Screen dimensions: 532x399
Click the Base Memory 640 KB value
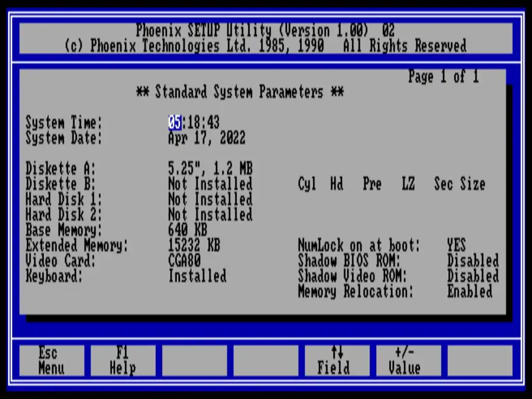[188, 230]
